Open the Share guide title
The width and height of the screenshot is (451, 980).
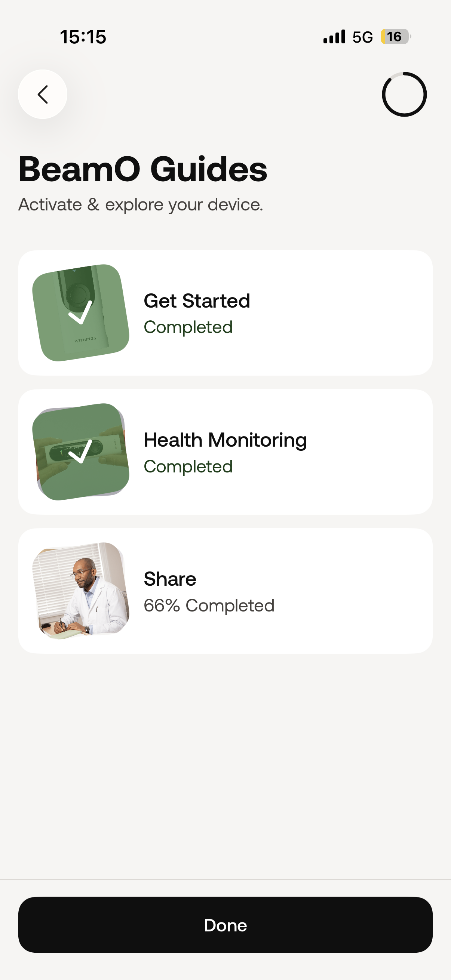170,579
